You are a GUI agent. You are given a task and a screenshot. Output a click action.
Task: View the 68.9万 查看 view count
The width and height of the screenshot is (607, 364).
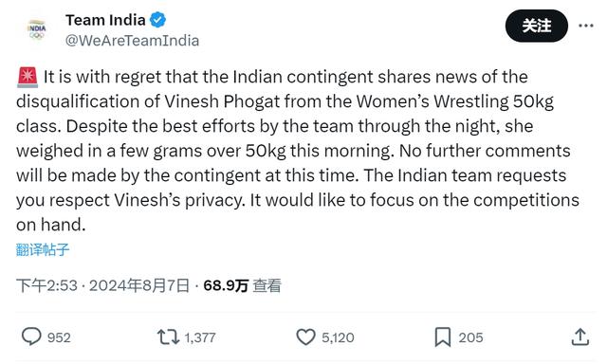(x=243, y=286)
